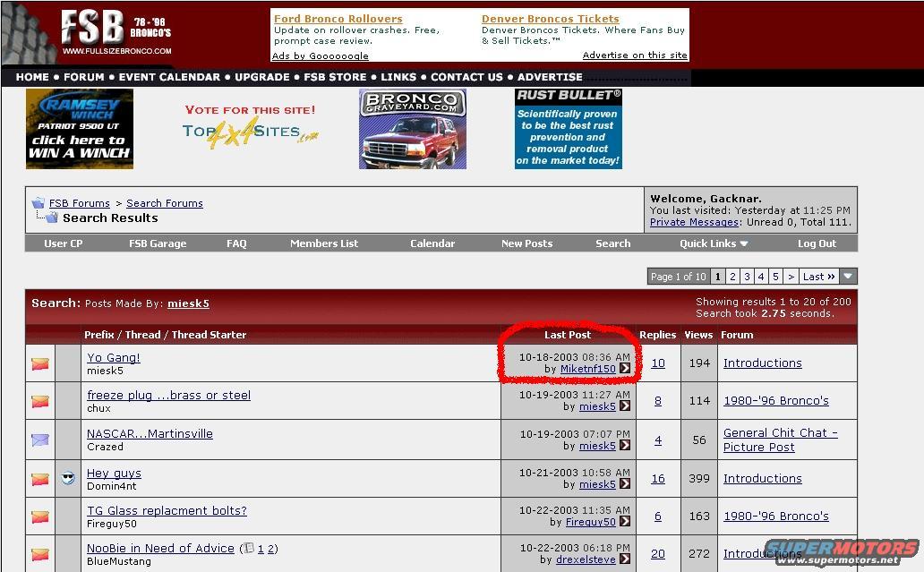Image resolution: width=924 pixels, height=572 pixels.
Task: View New Posts in forum navbar
Action: [526, 243]
